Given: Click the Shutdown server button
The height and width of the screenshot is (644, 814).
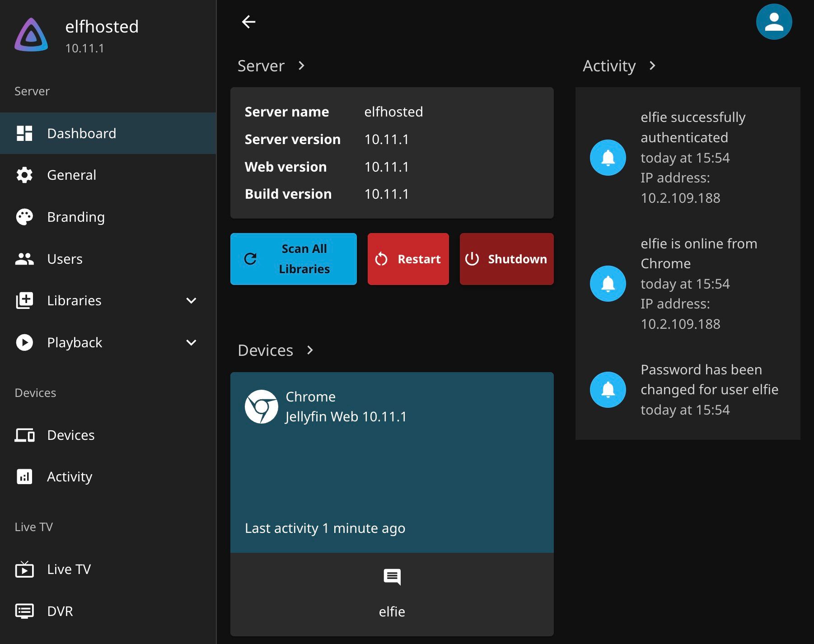Looking at the screenshot, I should pyautogui.click(x=506, y=259).
